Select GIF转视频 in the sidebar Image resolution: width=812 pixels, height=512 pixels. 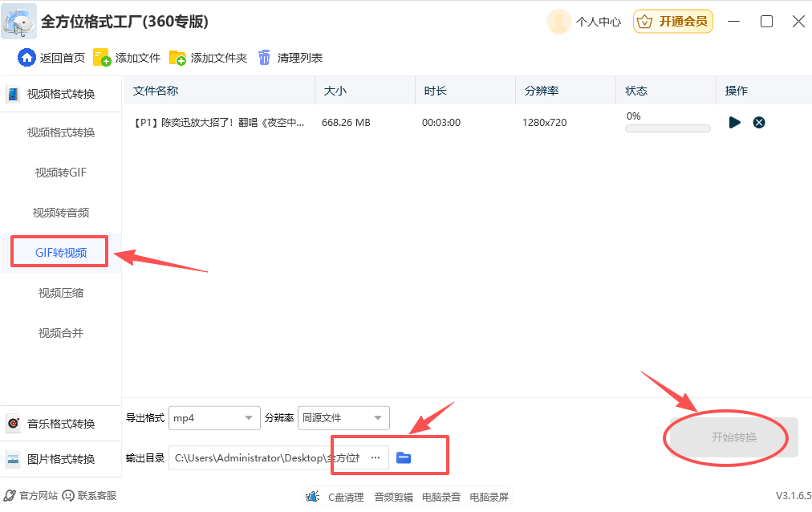60,253
